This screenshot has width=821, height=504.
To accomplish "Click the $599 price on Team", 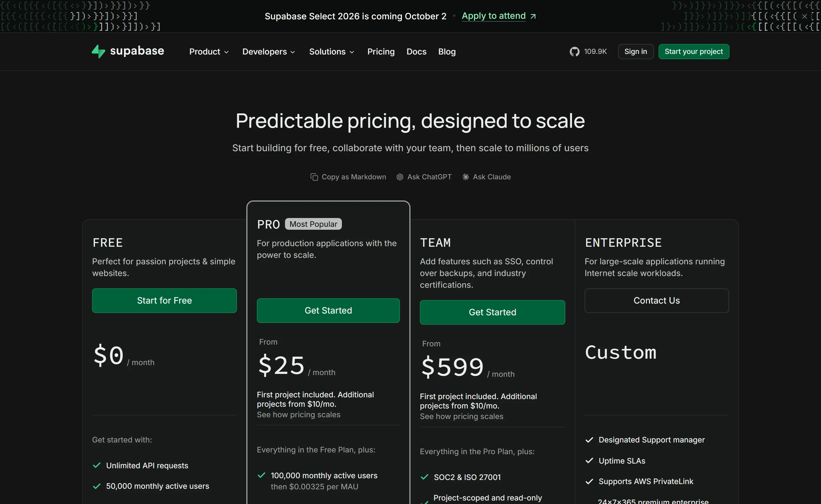I will coord(452,367).
